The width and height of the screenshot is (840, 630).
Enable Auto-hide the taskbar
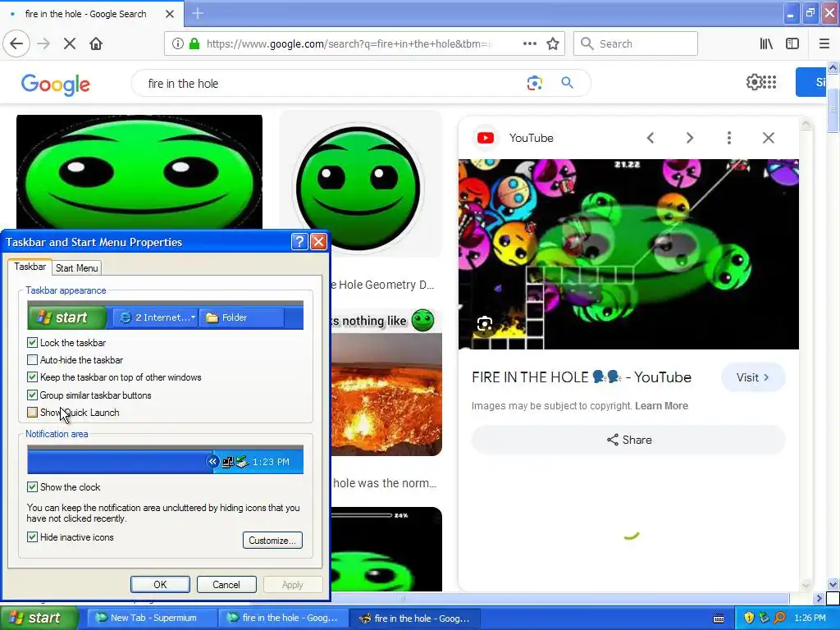coord(33,360)
